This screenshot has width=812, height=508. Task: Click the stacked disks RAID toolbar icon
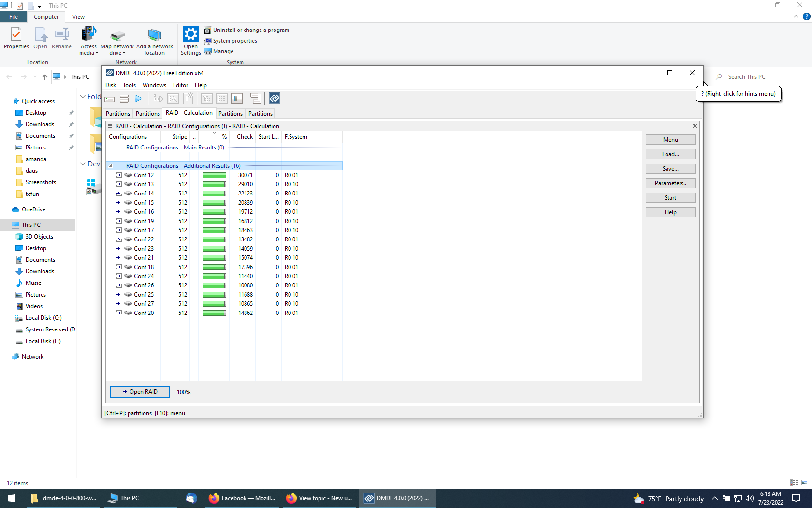[124, 99]
